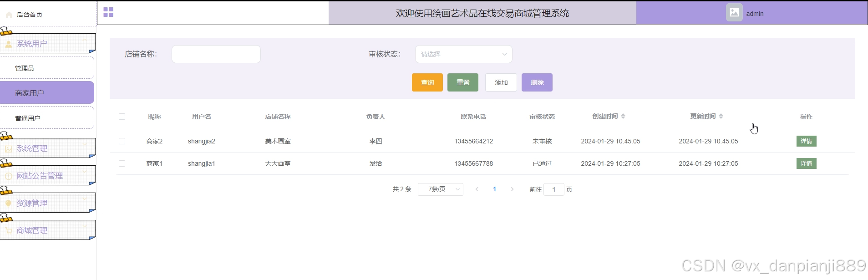868x280 pixels.
Task: Open the 7条/页 page size dropdown
Action: point(440,189)
